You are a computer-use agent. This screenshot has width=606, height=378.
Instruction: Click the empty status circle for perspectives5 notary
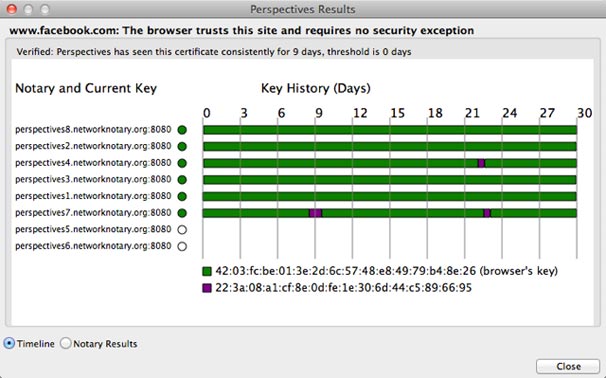tap(182, 230)
